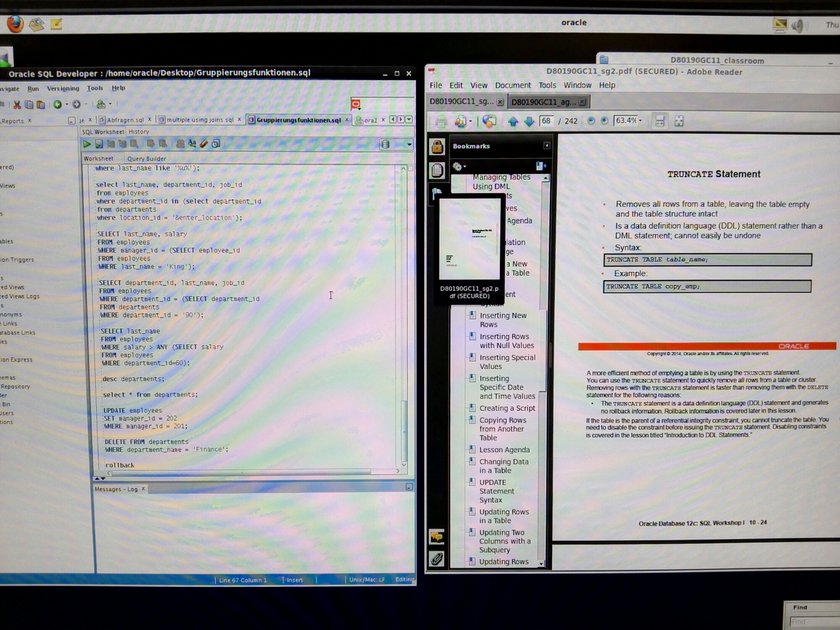
Task: Open the zoom percentage dropdown in Reader
Action: coord(640,121)
